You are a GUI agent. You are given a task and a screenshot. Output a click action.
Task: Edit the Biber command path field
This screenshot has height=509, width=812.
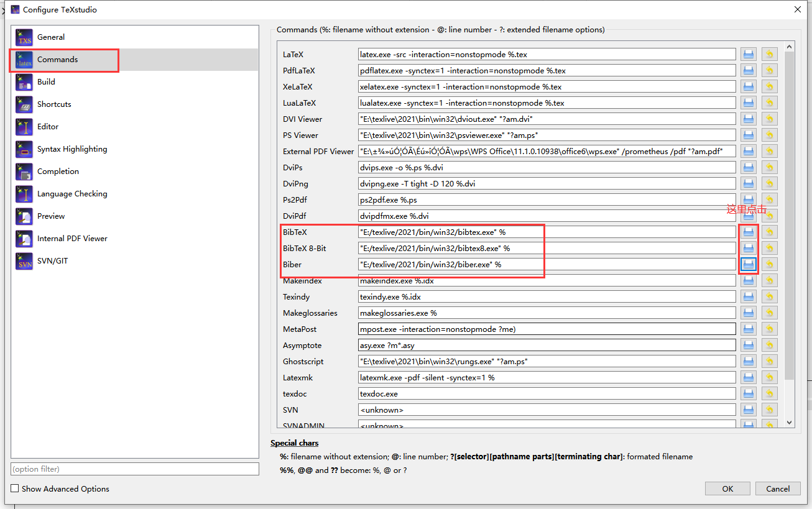click(x=547, y=264)
